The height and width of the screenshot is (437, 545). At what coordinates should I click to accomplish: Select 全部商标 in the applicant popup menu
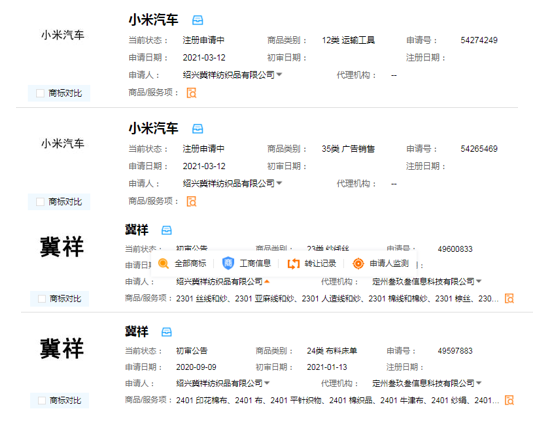coord(190,264)
